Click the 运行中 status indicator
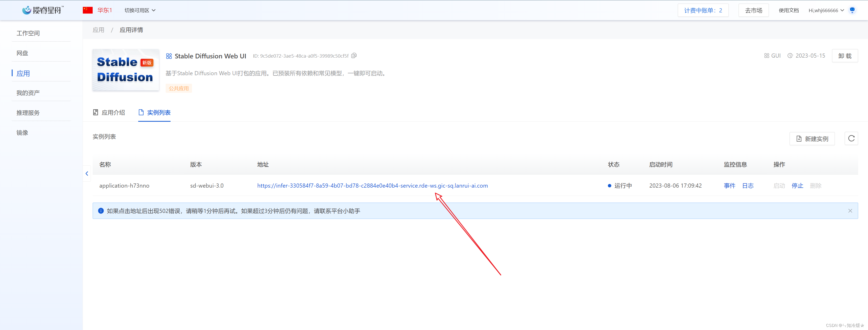The width and height of the screenshot is (868, 330). point(620,185)
